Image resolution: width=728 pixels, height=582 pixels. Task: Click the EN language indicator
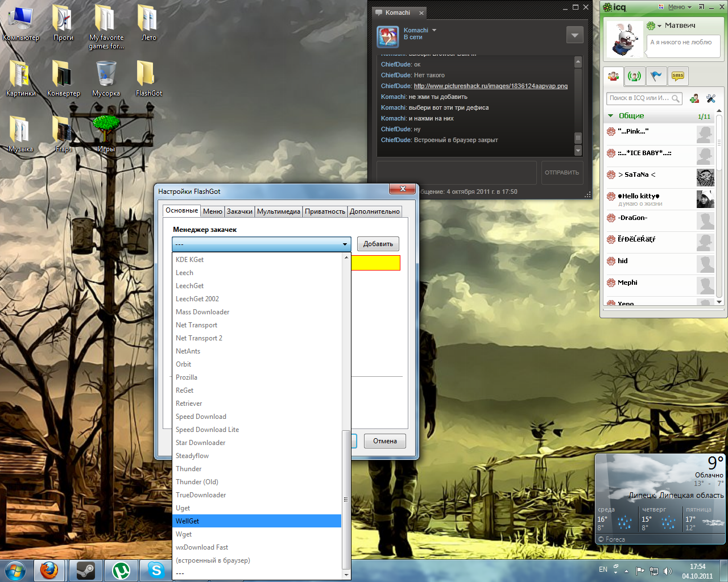[x=603, y=569]
